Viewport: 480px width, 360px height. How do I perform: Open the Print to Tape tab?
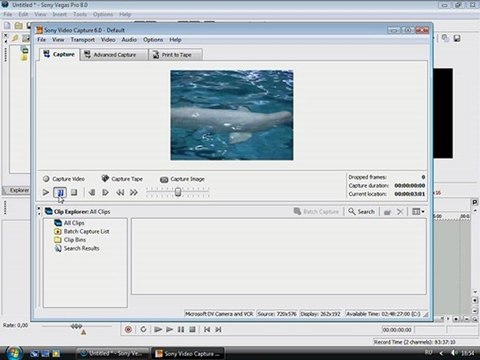click(176, 55)
